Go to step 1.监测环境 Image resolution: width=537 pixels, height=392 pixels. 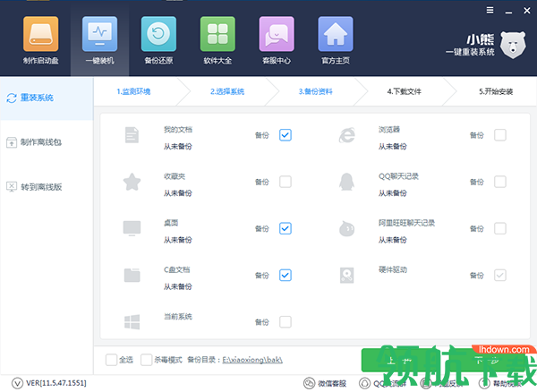(133, 91)
